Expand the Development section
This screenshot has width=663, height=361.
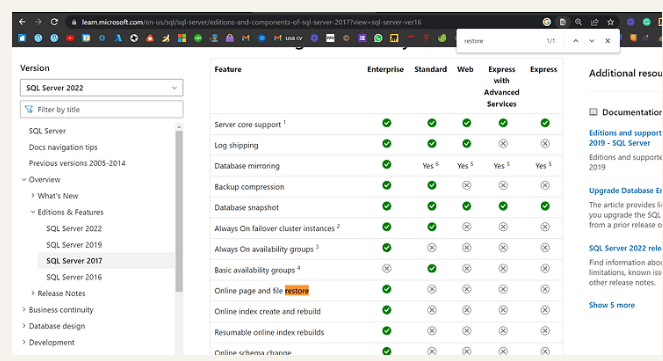point(24,342)
